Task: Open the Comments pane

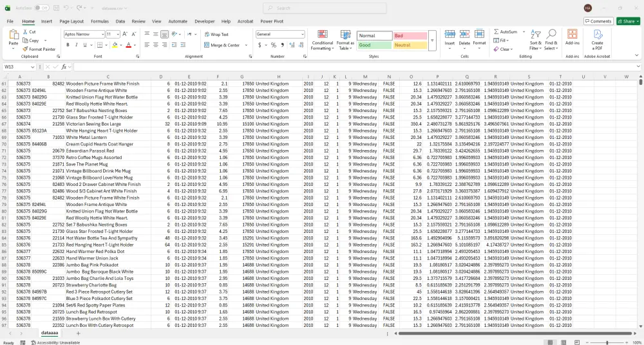Action: point(598,21)
